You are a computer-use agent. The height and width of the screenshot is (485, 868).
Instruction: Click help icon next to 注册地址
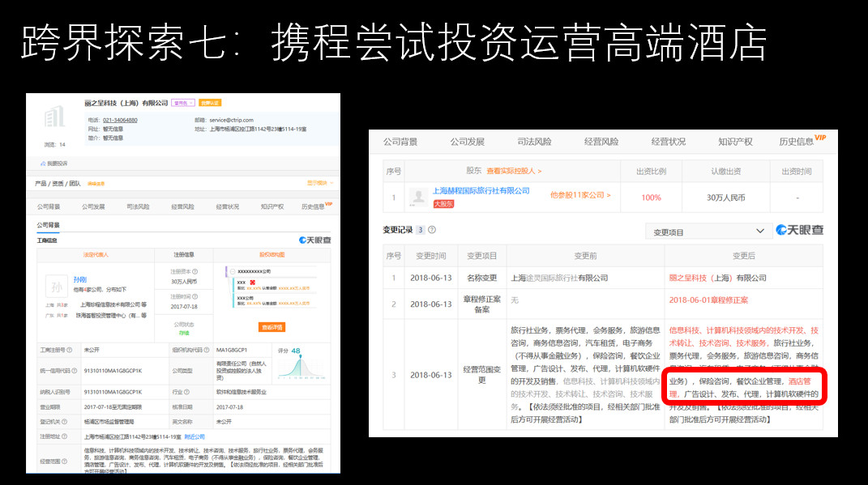64,436
